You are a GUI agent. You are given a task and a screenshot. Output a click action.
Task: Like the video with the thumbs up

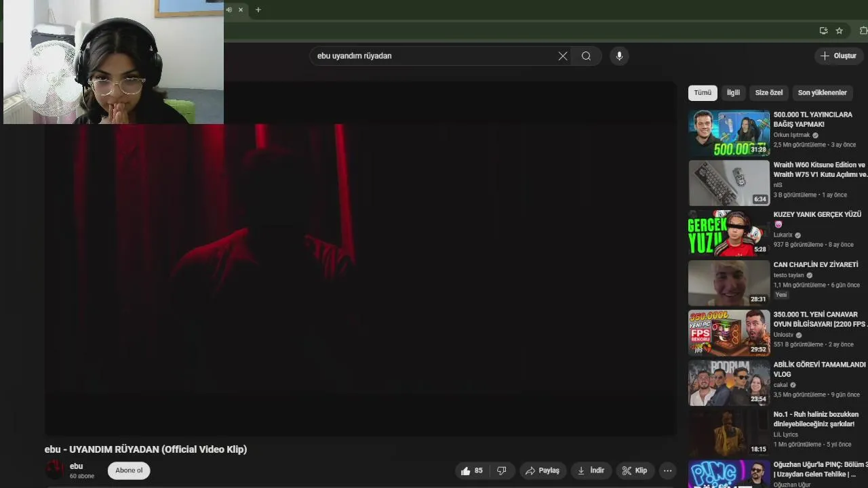pyautogui.click(x=472, y=470)
